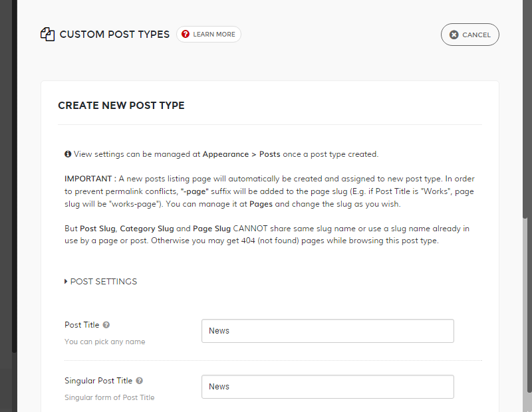This screenshot has height=412, width=532.
Task: Click the Singular Post Title field label
Action: (98, 381)
